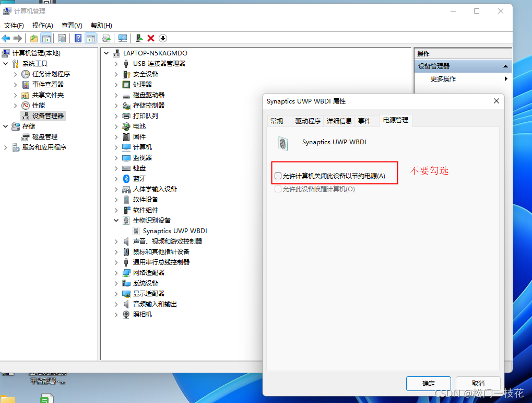Open the 操作(A) menu
Screen dimensions: 532x403
[43, 26]
